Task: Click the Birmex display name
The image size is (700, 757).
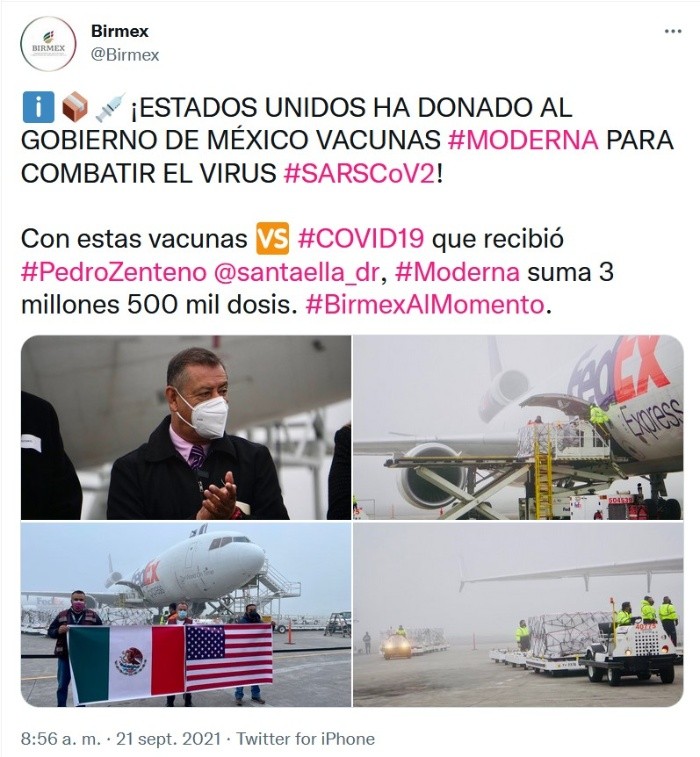Action: click(120, 31)
